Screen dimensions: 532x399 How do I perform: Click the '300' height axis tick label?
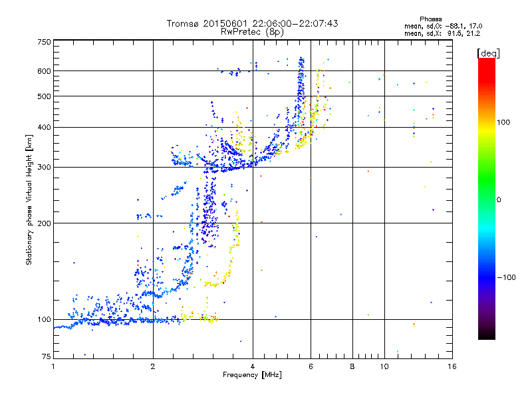pyautogui.click(x=44, y=167)
